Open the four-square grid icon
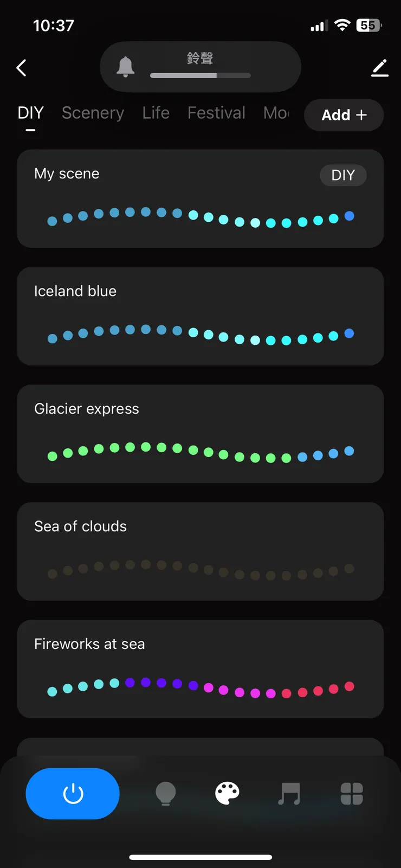Screen dimensions: 401x868 [x=351, y=794]
